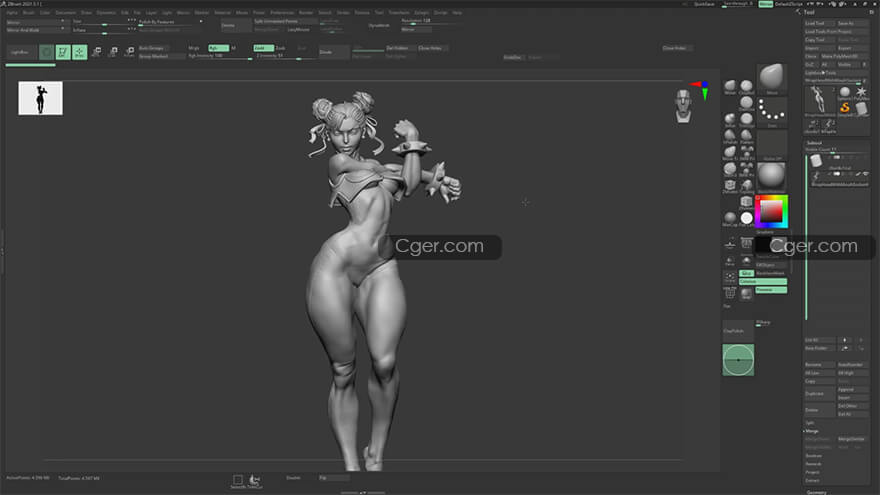Open the LightBox browser
This screenshot has height=495, width=880.
pyautogui.click(x=21, y=52)
